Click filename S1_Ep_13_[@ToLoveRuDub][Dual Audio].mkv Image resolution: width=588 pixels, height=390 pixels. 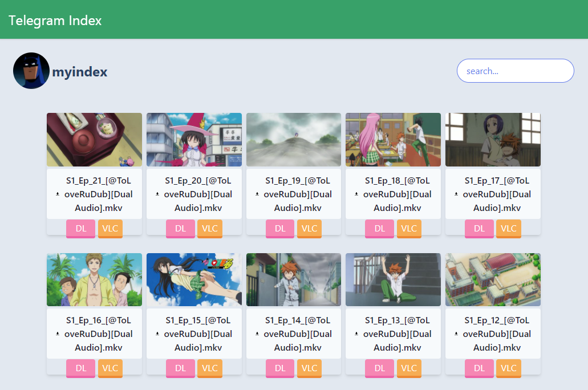[x=398, y=334]
